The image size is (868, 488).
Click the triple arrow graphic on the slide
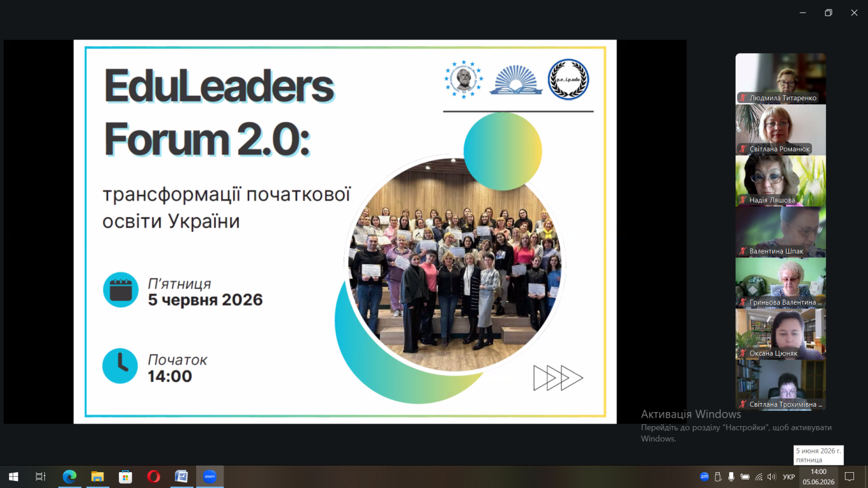pyautogui.click(x=558, y=378)
